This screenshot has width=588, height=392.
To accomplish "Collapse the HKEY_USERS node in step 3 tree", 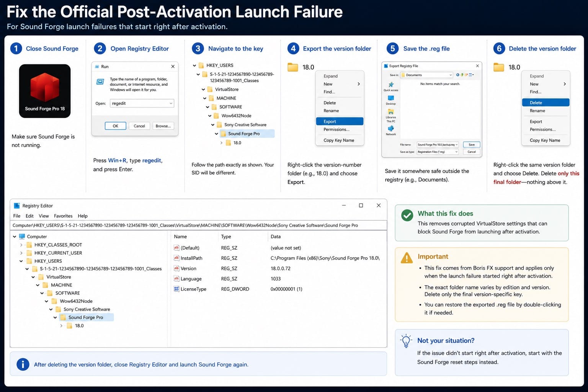I will (x=194, y=65).
